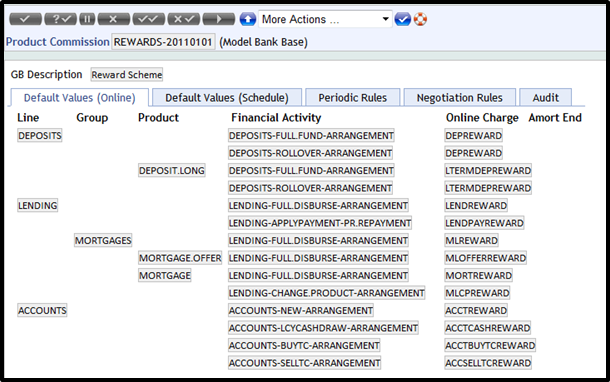
Task: Click the blue checkmark go icon
Action: click(x=402, y=19)
